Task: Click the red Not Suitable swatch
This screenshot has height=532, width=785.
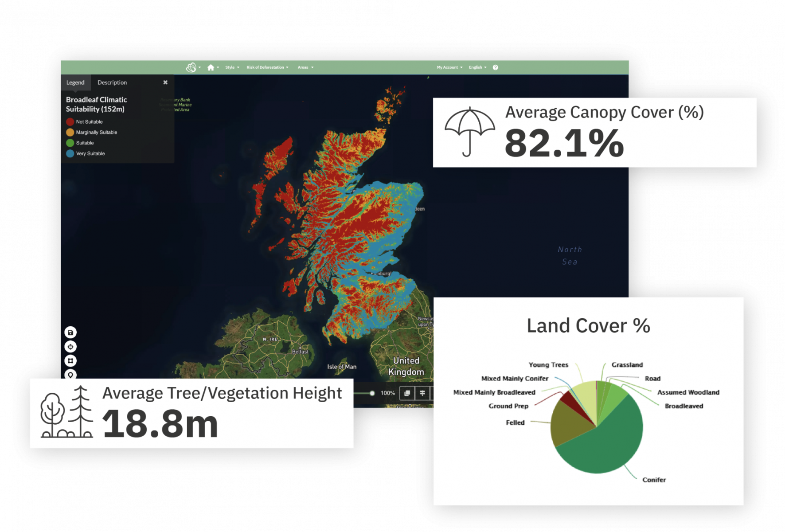Action: click(x=70, y=122)
